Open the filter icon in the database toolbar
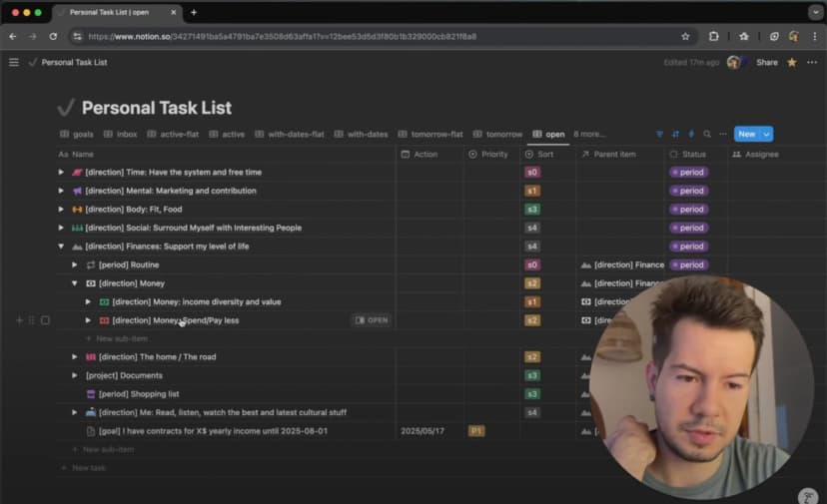 point(659,134)
